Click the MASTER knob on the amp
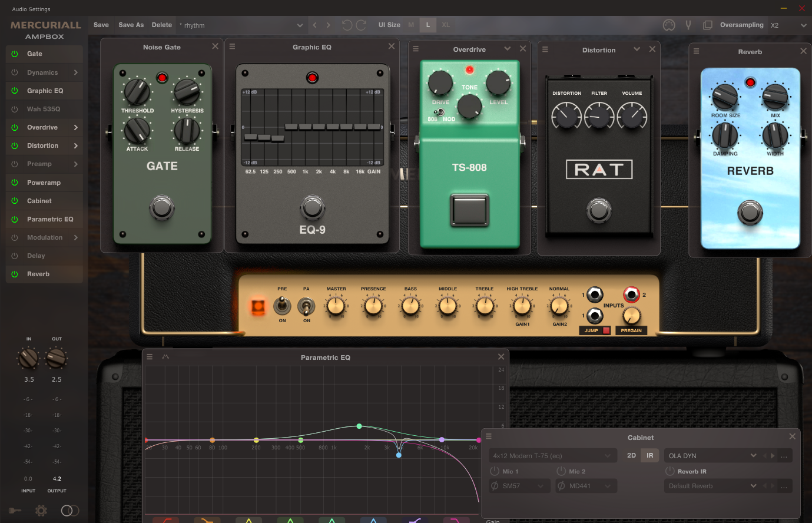This screenshot has width=812, height=523. (x=336, y=306)
